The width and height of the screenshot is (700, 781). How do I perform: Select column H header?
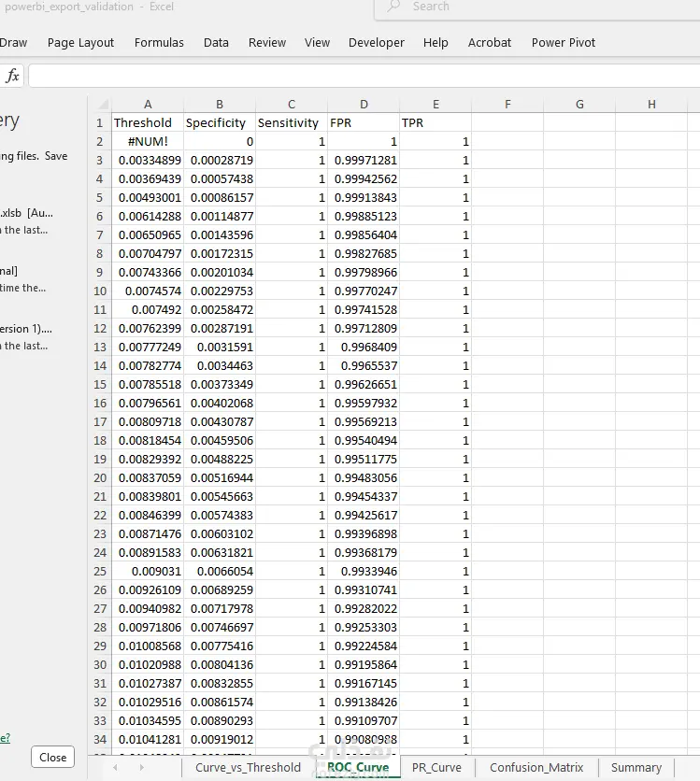(651, 104)
